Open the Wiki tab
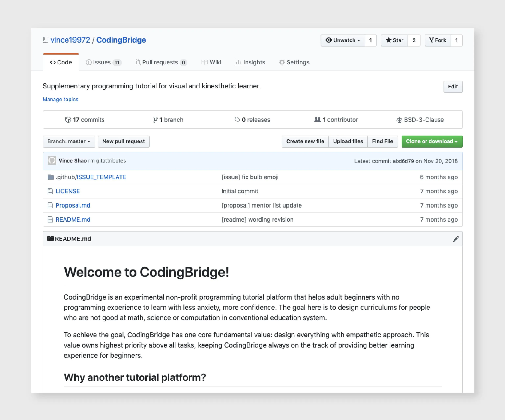 [x=211, y=62]
